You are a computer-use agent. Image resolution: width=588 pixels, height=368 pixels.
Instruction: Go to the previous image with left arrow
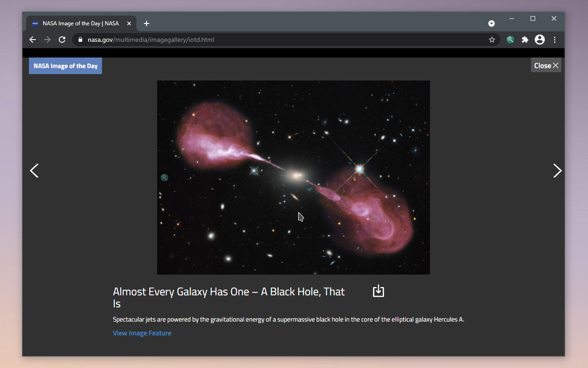(x=34, y=171)
